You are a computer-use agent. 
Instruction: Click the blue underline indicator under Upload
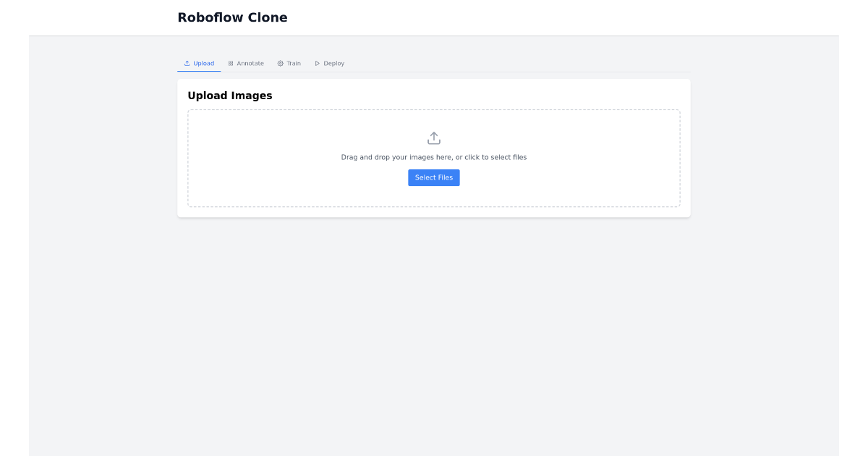[x=197, y=72]
